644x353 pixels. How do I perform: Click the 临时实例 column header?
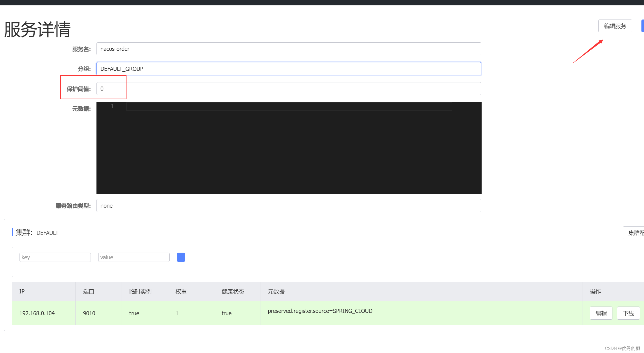(140, 291)
